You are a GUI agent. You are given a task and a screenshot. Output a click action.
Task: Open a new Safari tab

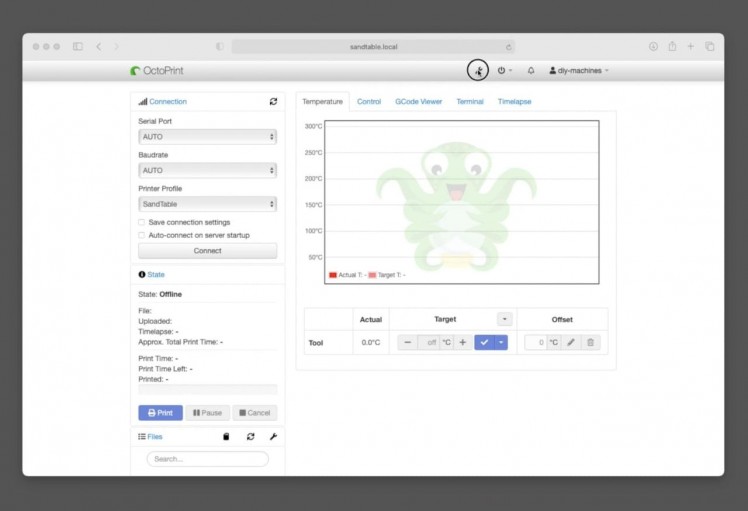pos(690,46)
